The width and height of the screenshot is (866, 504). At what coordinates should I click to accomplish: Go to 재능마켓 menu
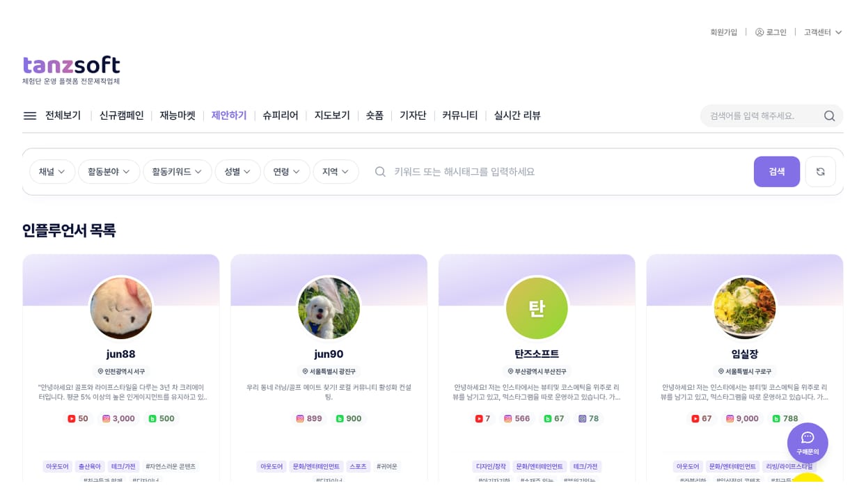(x=178, y=116)
